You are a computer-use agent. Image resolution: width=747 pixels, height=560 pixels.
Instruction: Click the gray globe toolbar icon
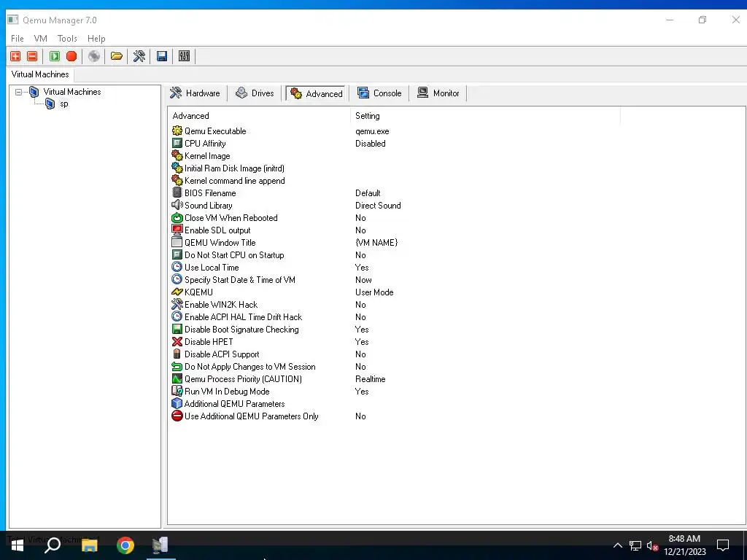tap(94, 56)
